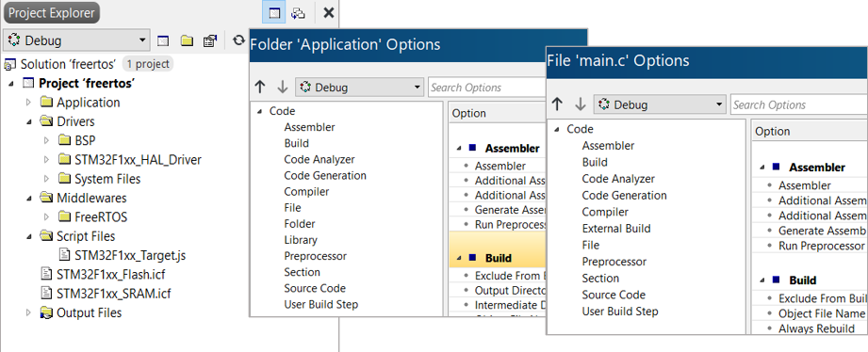Image resolution: width=868 pixels, height=352 pixels.
Task: Expand the System Files folder
Action: tap(46, 179)
